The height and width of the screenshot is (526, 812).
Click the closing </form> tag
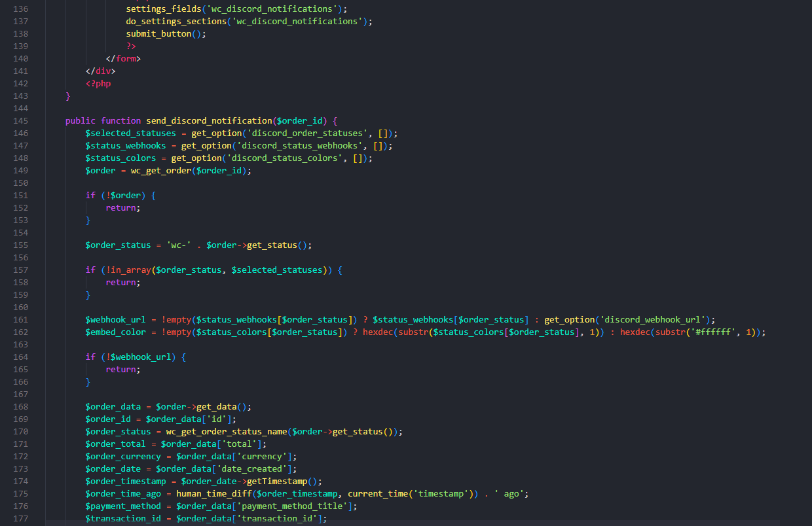[123, 59]
